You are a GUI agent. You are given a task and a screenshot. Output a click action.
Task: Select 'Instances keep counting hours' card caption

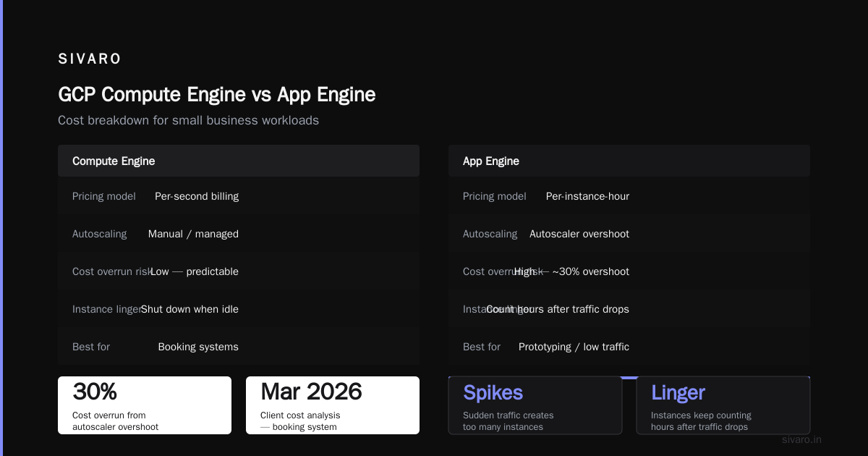click(701, 421)
